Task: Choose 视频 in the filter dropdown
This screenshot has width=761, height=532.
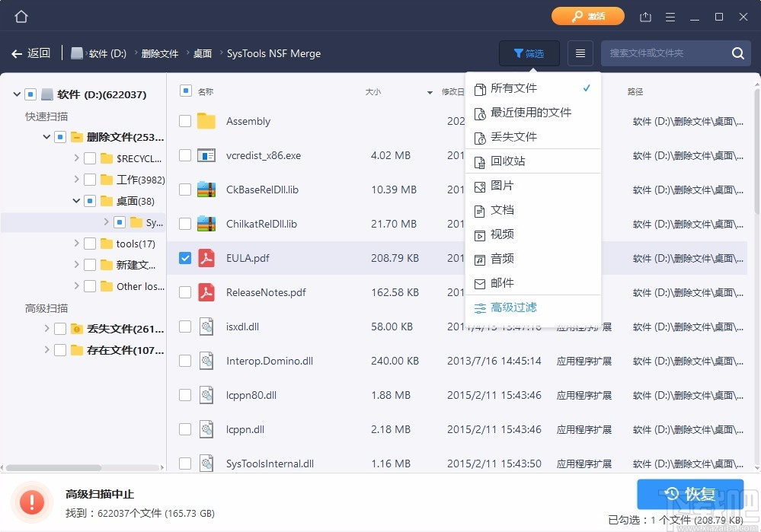Action: click(x=503, y=234)
